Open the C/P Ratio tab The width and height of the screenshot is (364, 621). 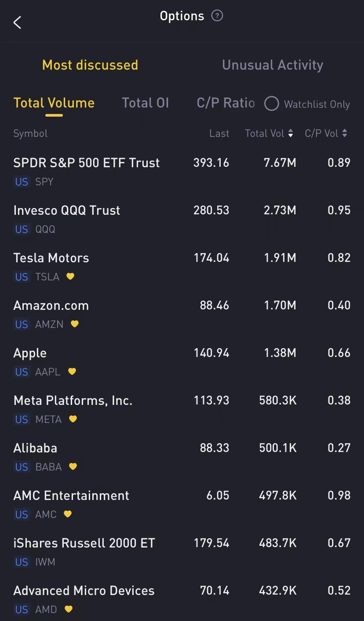pyautogui.click(x=226, y=103)
